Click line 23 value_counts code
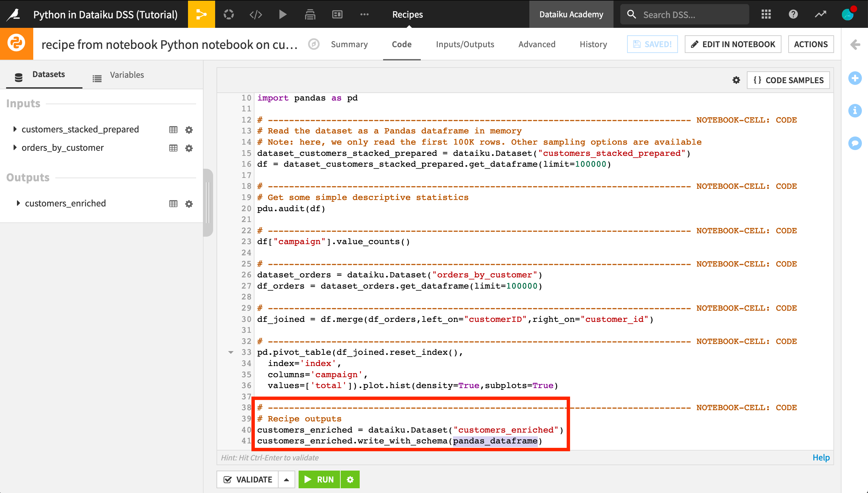Screen dimensions: 868x493 (x=334, y=241)
